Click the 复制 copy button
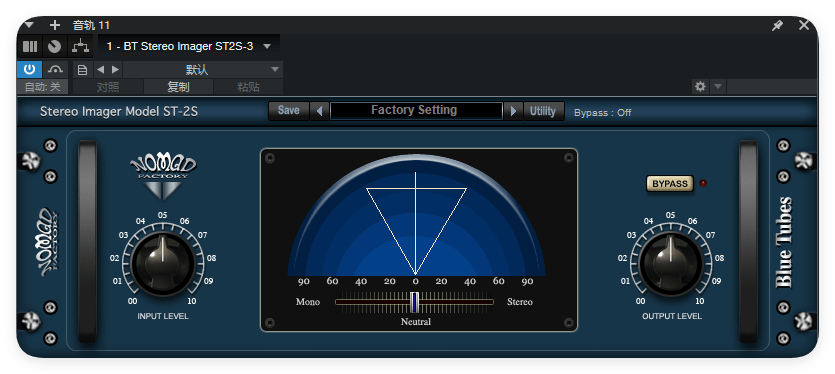This screenshot has width=835, height=374. click(x=178, y=87)
